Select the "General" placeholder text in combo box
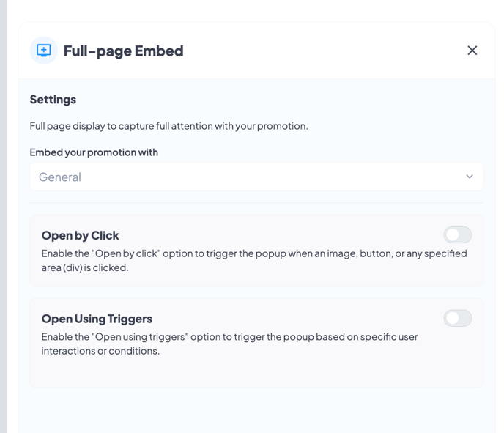 (x=60, y=177)
